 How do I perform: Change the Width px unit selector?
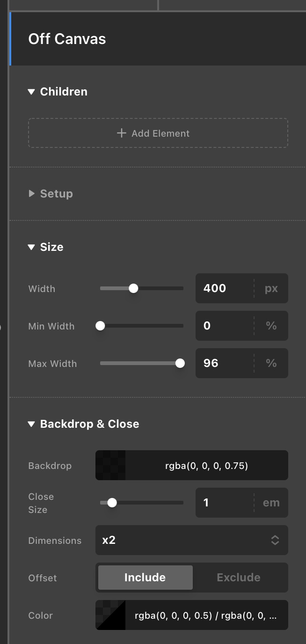tap(271, 288)
